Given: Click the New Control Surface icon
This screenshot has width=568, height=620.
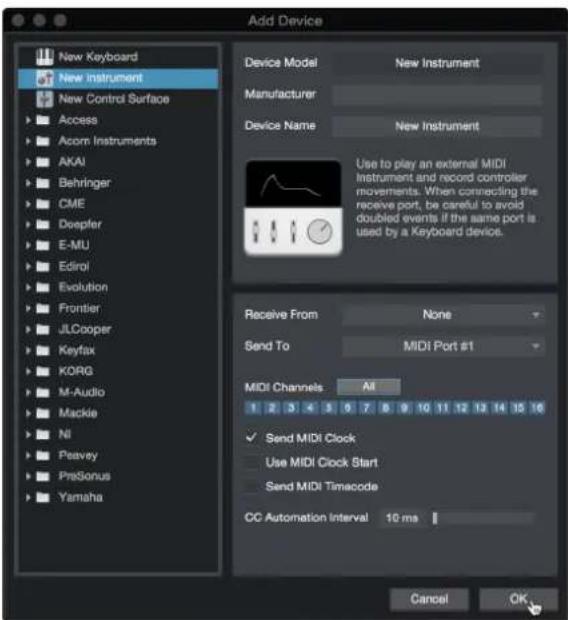Looking at the screenshot, I should [44, 99].
